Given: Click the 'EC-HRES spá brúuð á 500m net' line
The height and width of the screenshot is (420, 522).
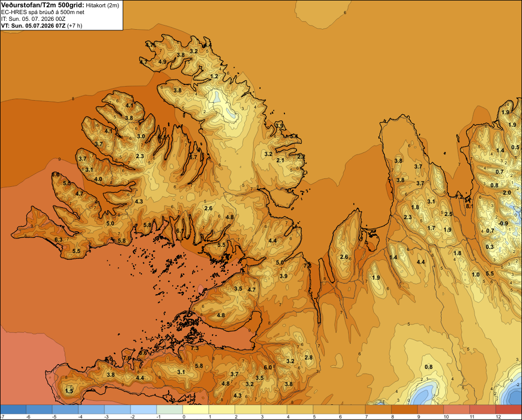Looking at the screenshot, I should (43, 12).
